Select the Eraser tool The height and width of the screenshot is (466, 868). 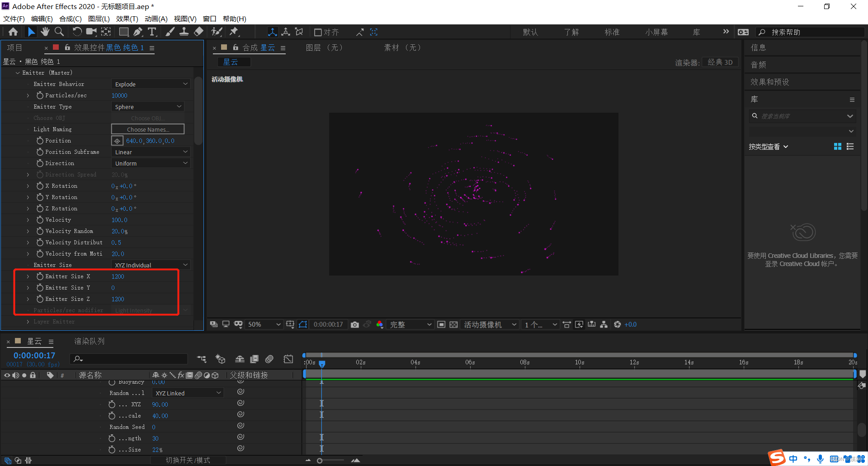coord(198,32)
